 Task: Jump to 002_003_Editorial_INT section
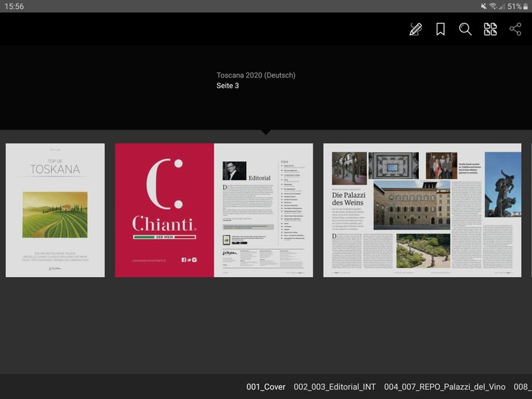(335, 386)
